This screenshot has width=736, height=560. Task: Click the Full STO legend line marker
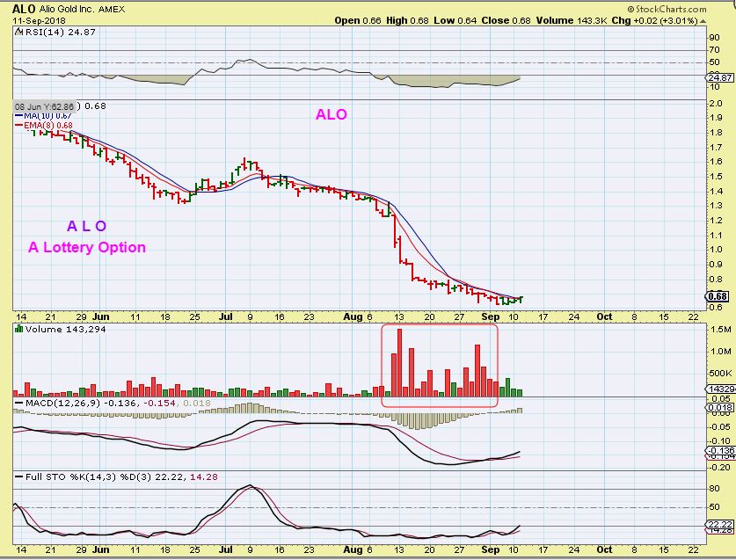[x=18, y=476]
